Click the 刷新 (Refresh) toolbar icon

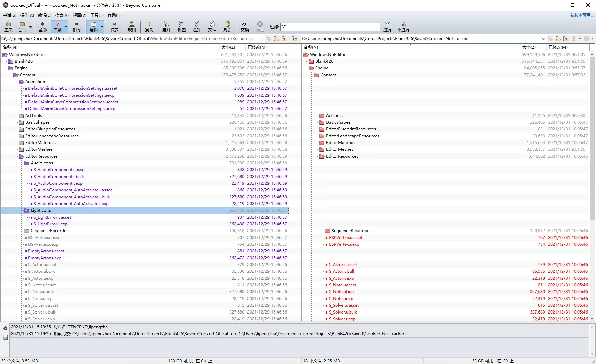click(227, 26)
